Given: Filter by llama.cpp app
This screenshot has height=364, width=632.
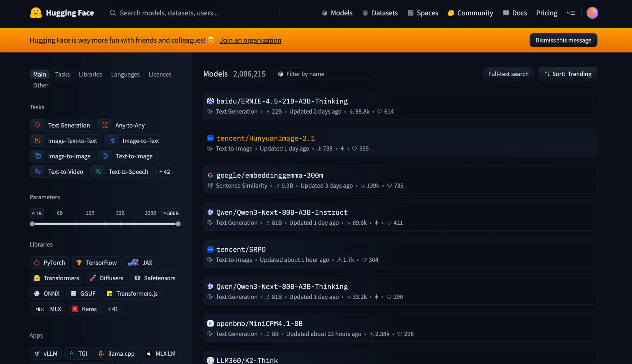Looking at the screenshot, I should pos(117,353).
